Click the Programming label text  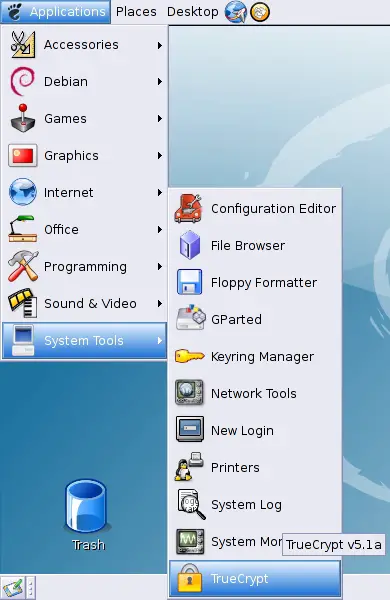(85, 267)
